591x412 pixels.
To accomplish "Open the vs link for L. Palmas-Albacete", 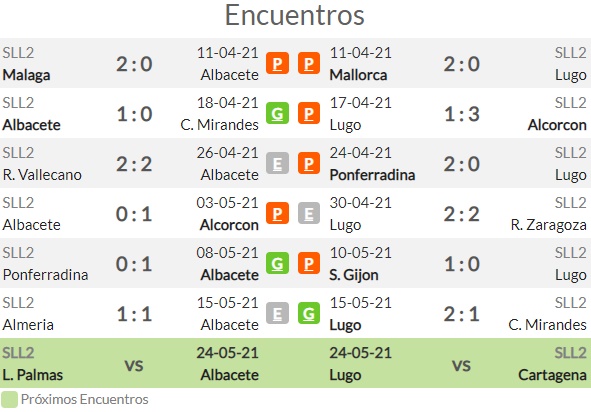I will [134, 365].
